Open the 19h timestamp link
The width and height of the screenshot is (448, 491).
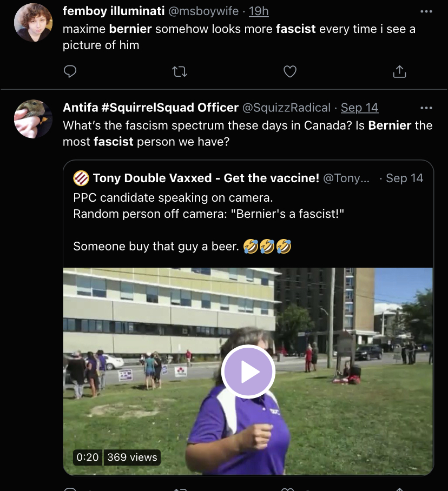259,11
